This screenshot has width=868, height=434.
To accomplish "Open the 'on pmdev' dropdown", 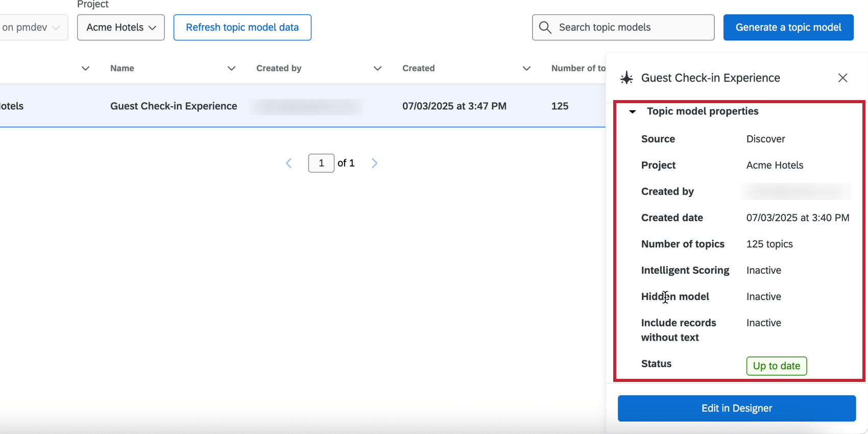I will pyautogui.click(x=32, y=28).
